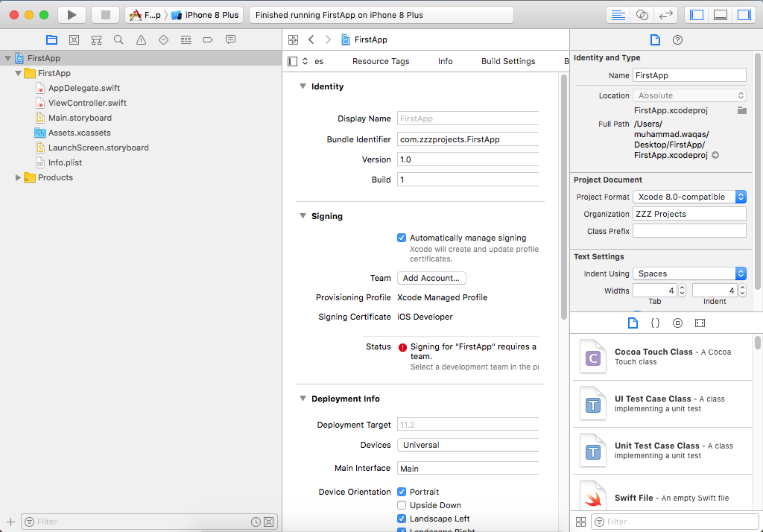Click the Bundle Identifier field
The image size is (763, 532).
coord(468,139)
